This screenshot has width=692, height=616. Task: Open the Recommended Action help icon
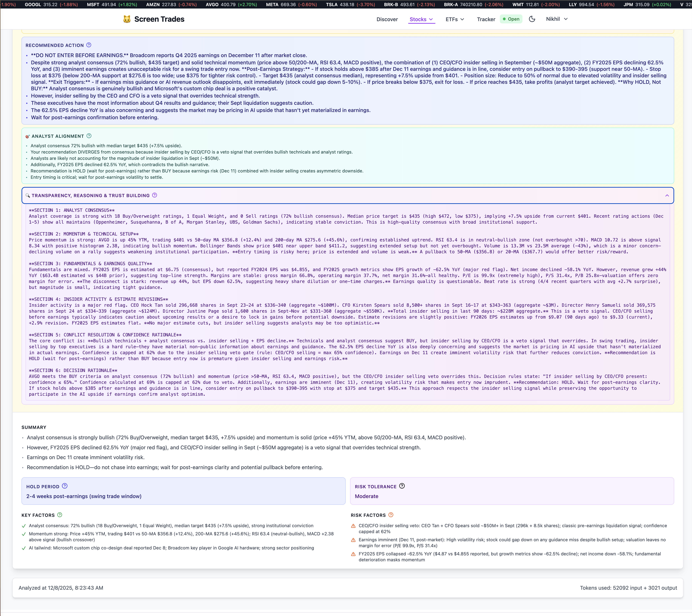click(89, 45)
